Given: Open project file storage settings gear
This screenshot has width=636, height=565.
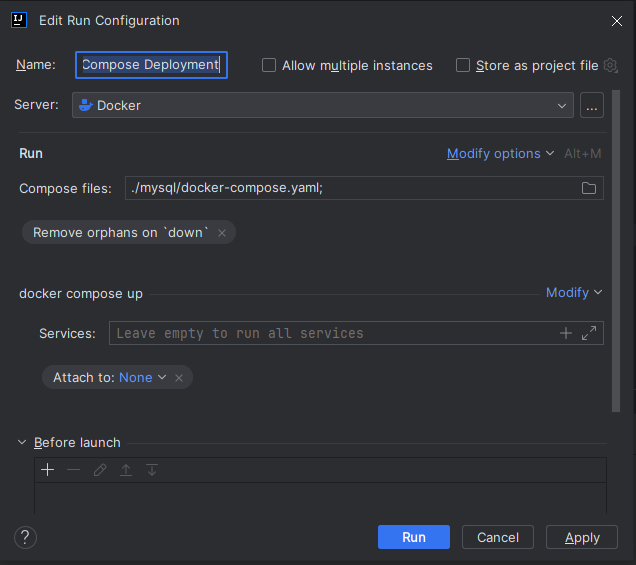Looking at the screenshot, I should pos(611,65).
